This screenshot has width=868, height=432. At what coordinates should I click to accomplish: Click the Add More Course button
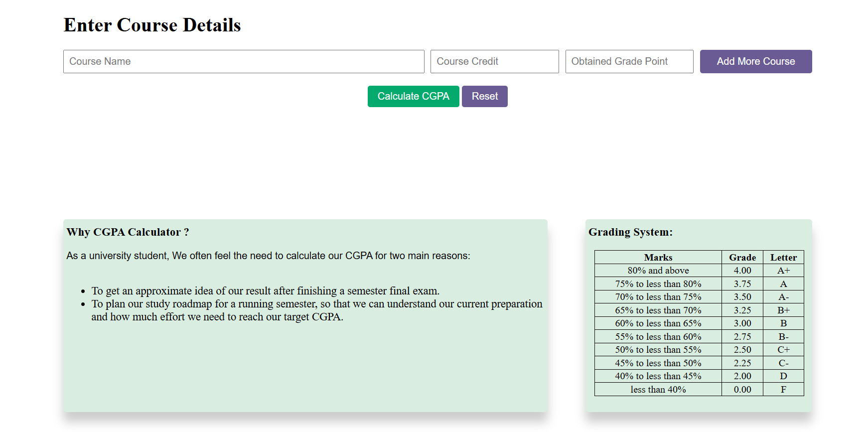click(x=756, y=61)
